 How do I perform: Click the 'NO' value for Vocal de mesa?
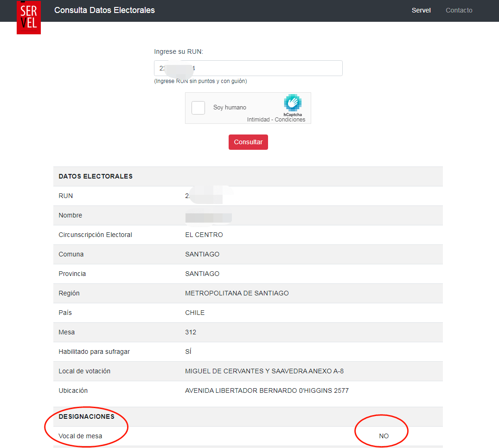click(x=384, y=436)
